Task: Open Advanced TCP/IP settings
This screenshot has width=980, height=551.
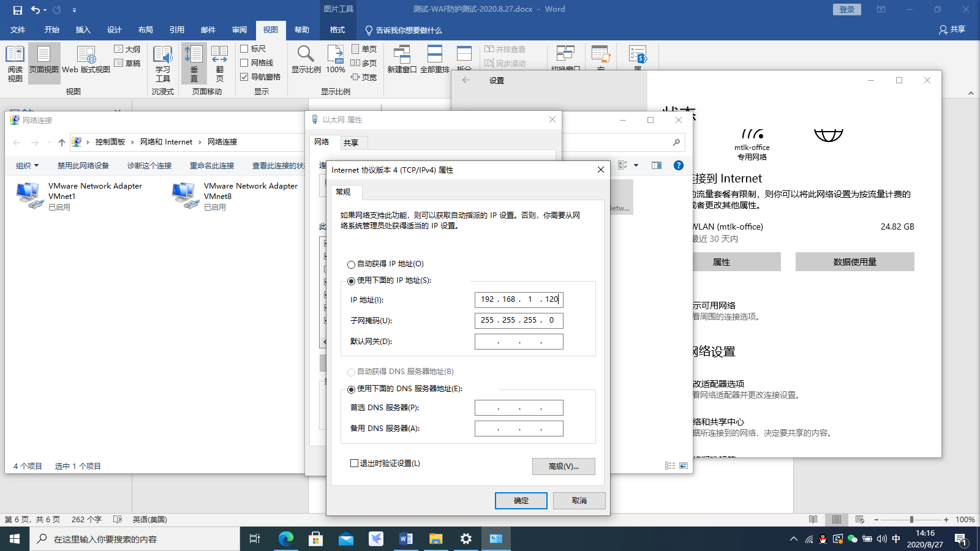Action: 563,467
